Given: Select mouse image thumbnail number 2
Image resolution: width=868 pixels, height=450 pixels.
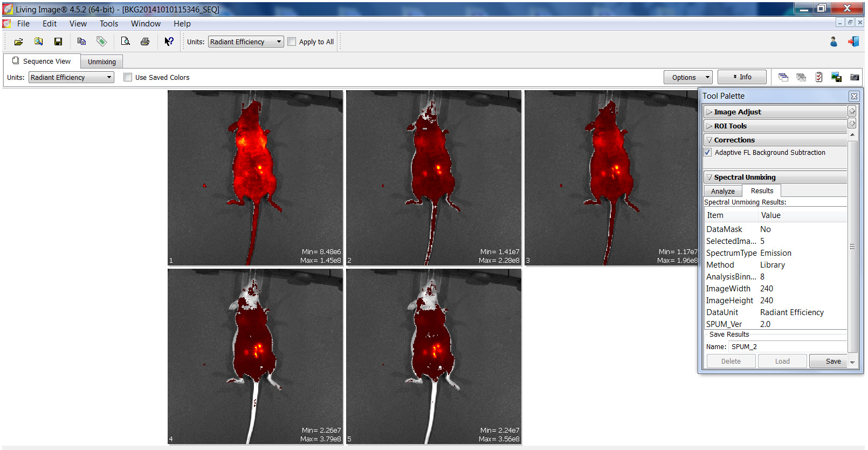Looking at the screenshot, I should (x=433, y=178).
